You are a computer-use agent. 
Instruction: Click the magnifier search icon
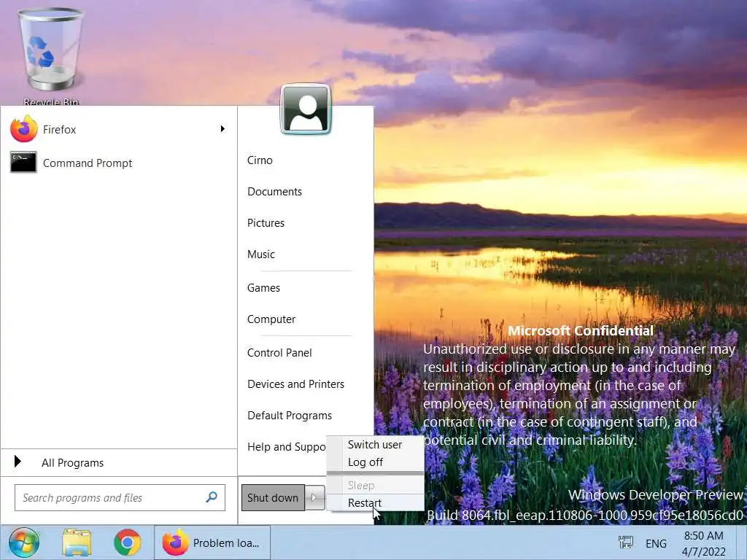212,497
